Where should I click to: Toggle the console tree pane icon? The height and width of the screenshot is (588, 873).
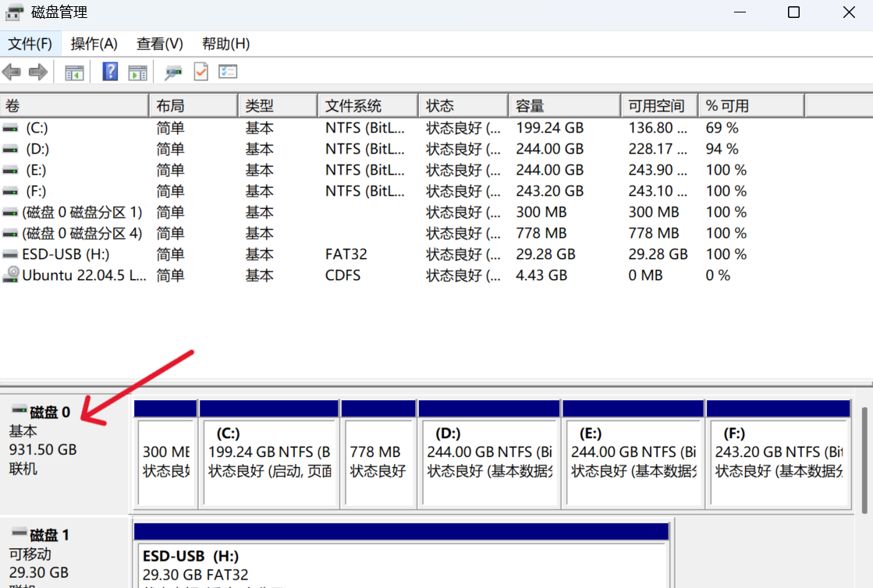coord(74,73)
